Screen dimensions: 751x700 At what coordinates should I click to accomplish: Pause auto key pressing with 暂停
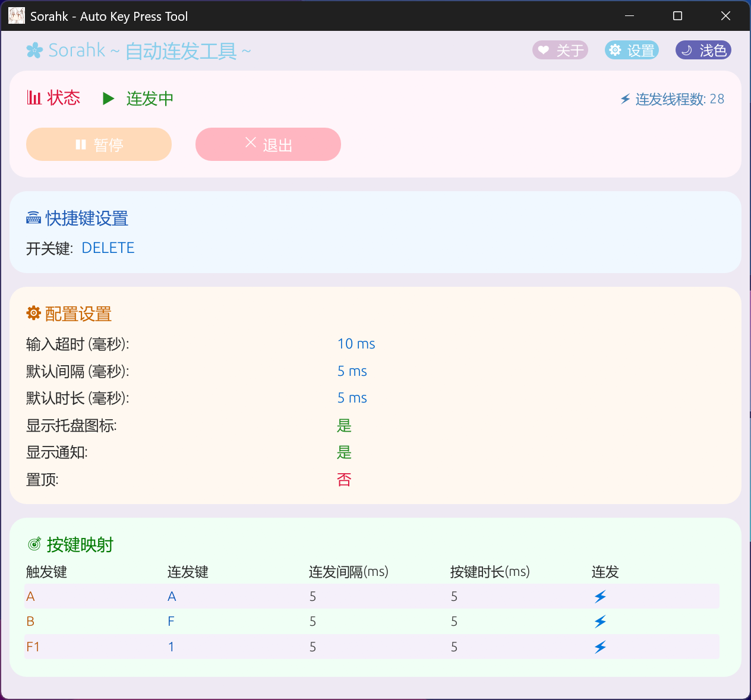point(99,145)
